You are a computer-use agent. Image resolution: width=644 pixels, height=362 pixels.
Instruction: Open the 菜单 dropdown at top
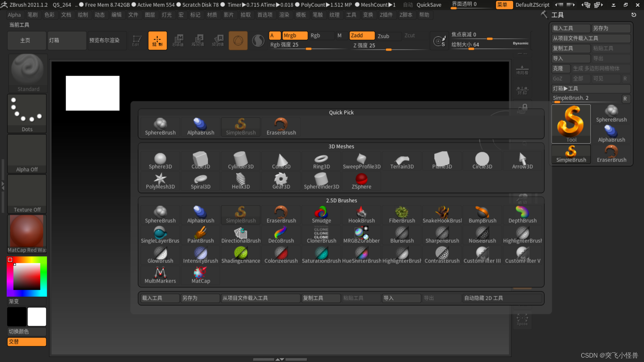(504, 5)
